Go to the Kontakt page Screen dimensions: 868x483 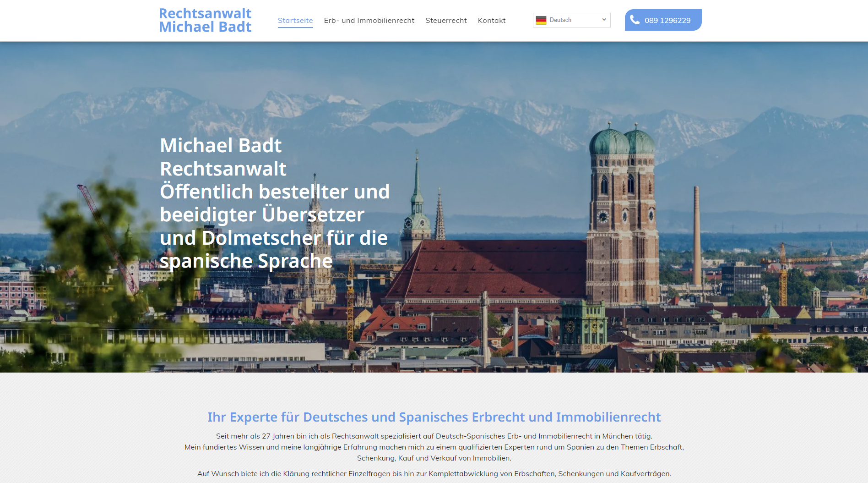click(x=492, y=20)
